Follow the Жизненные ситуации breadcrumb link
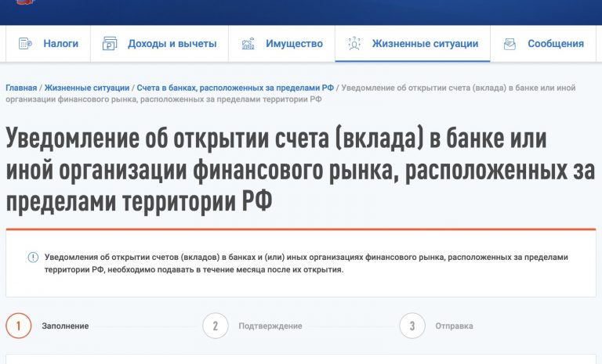The height and width of the screenshot is (364, 602). 87,88
